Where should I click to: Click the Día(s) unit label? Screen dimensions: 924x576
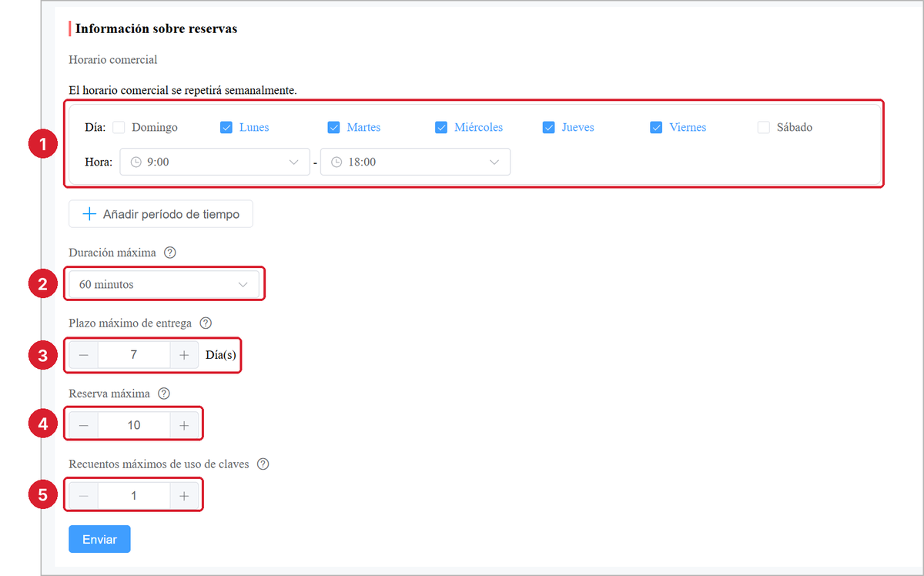pyautogui.click(x=221, y=356)
